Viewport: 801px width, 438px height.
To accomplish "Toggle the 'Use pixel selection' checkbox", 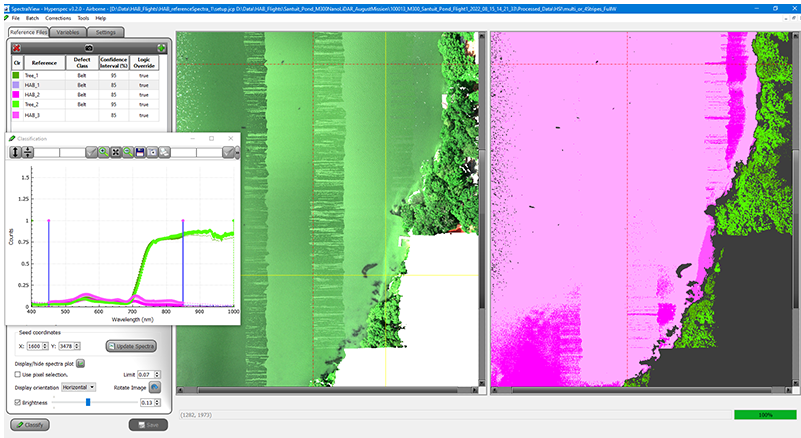I will point(18,374).
